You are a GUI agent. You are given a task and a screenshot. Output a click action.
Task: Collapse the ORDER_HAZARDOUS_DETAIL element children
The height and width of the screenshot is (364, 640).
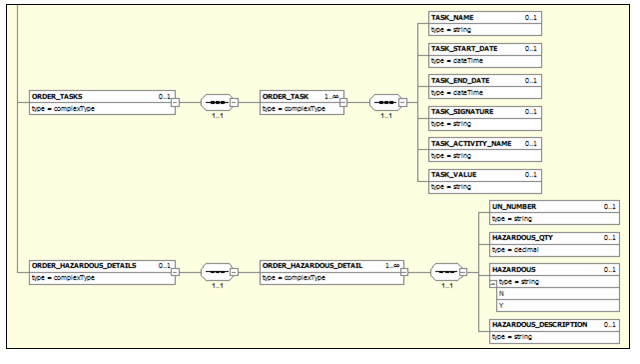tap(404, 272)
